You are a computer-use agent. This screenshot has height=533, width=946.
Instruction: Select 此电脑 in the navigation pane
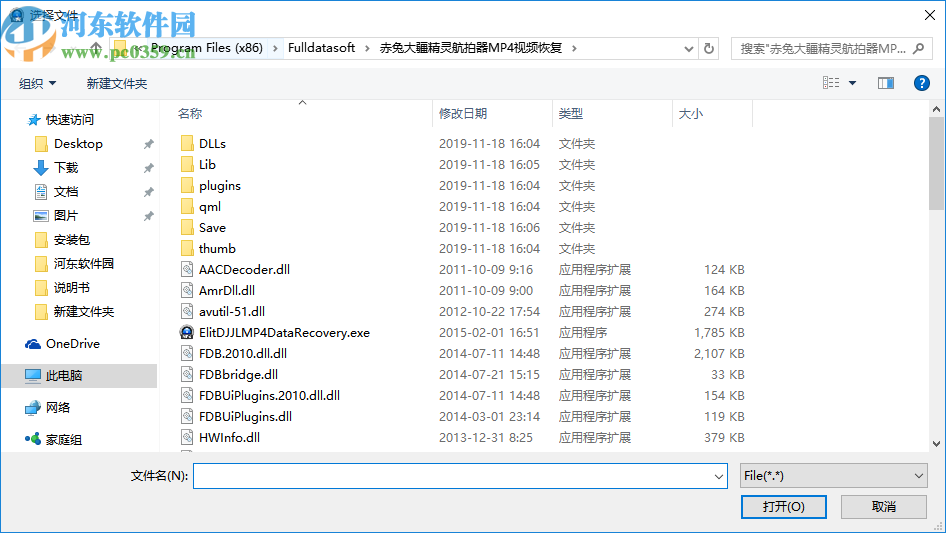[80, 375]
